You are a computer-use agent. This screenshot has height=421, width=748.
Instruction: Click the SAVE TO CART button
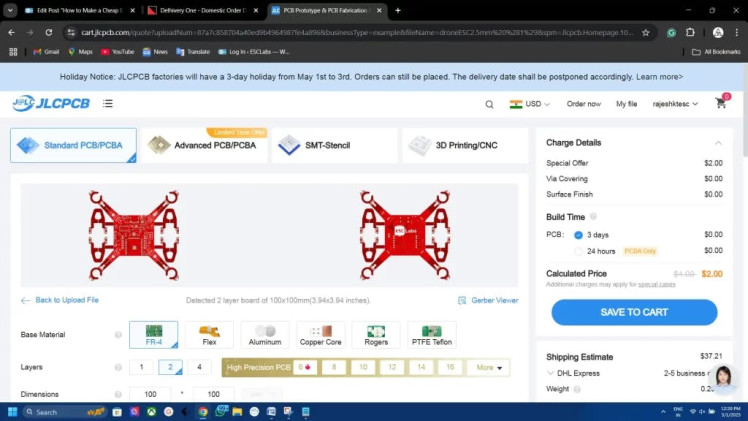click(634, 312)
